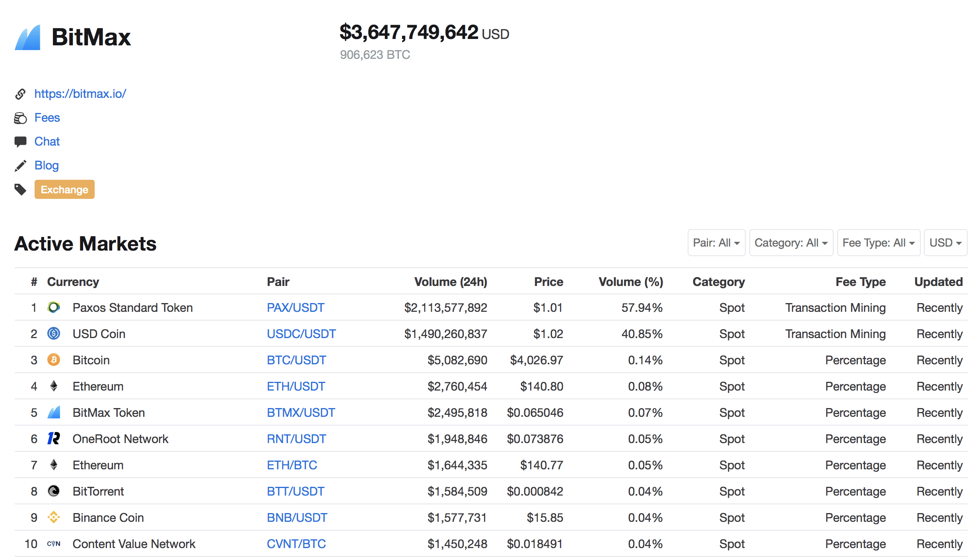Click the link chain icon beside the URL
Screen dimensions: 980x560
pyautogui.click(x=20, y=94)
